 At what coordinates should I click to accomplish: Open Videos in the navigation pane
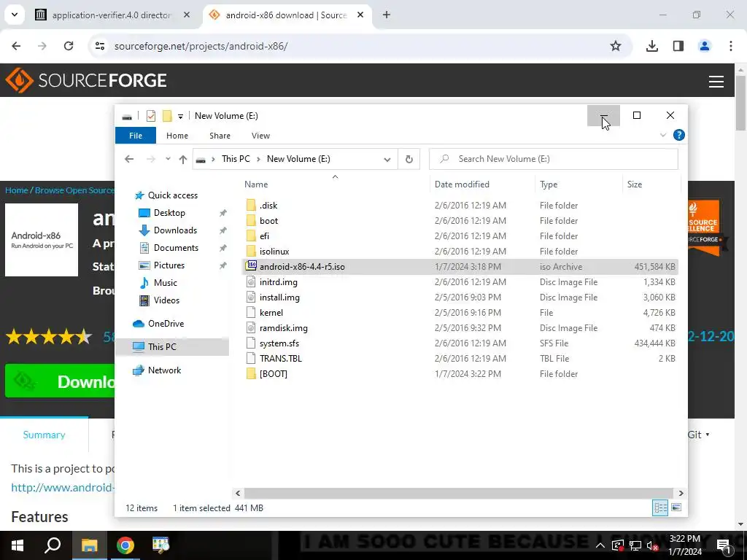(166, 300)
